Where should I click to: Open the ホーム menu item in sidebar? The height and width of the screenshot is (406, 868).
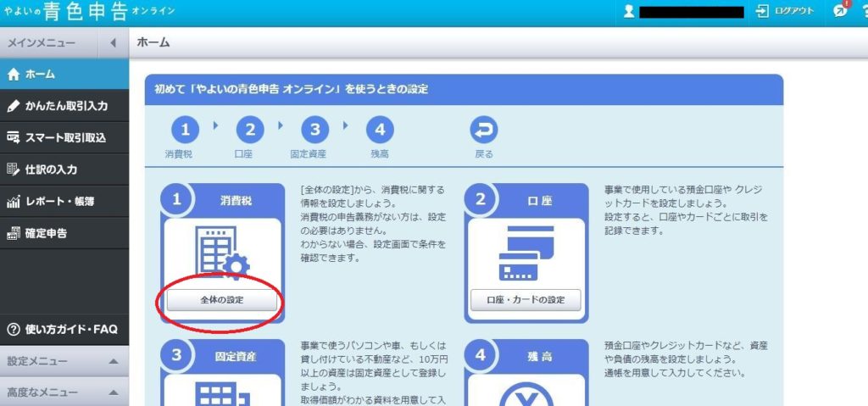click(x=64, y=75)
